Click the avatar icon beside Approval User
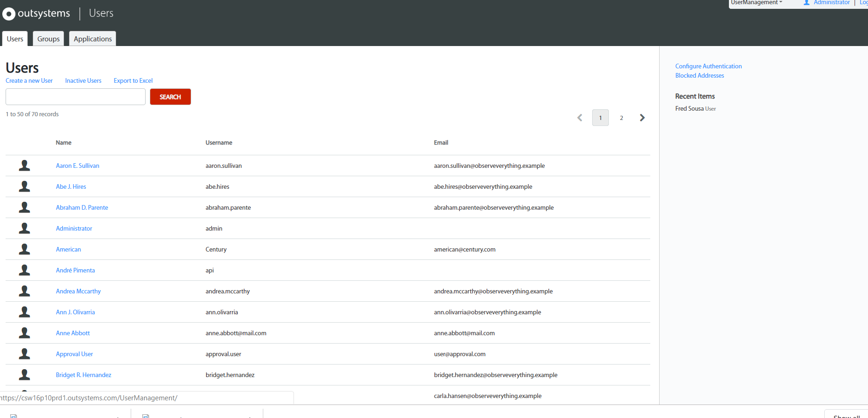868x418 pixels. coord(25,354)
